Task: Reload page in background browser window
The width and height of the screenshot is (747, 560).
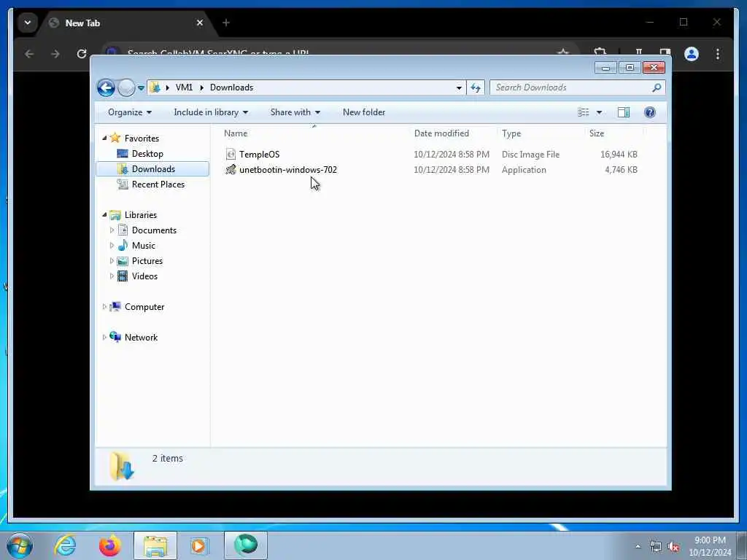Action: pyautogui.click(x=82, y=54)
